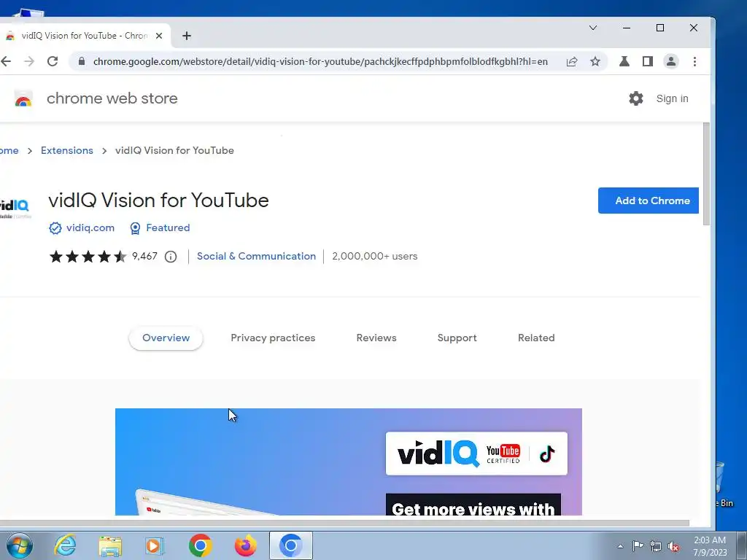Image resolution: width=747 pixels, height=560 pixels.
Task: Bookmark this page with the star
Action: [x=595, y=61]
